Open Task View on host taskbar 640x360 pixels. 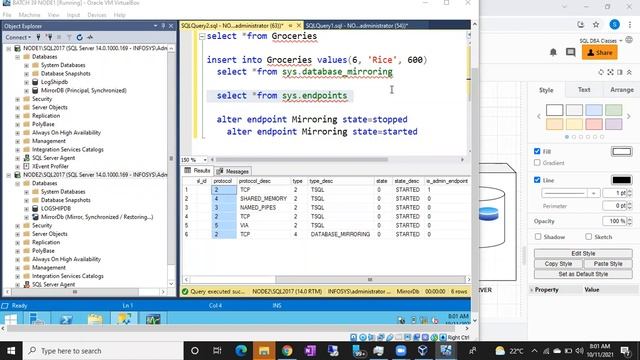click(217, 351)
